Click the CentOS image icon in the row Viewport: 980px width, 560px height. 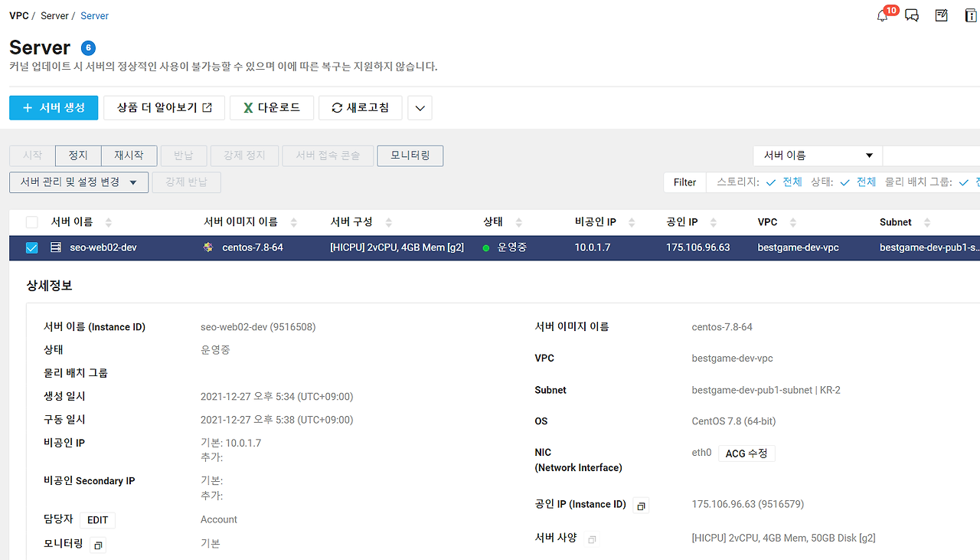pos(208,247)
